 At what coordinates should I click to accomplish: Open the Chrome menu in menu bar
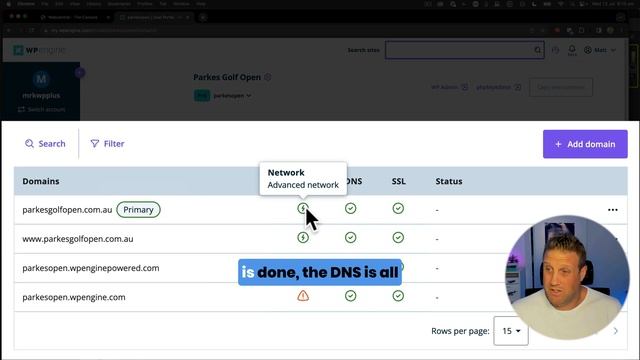click(x=26, y=4)
